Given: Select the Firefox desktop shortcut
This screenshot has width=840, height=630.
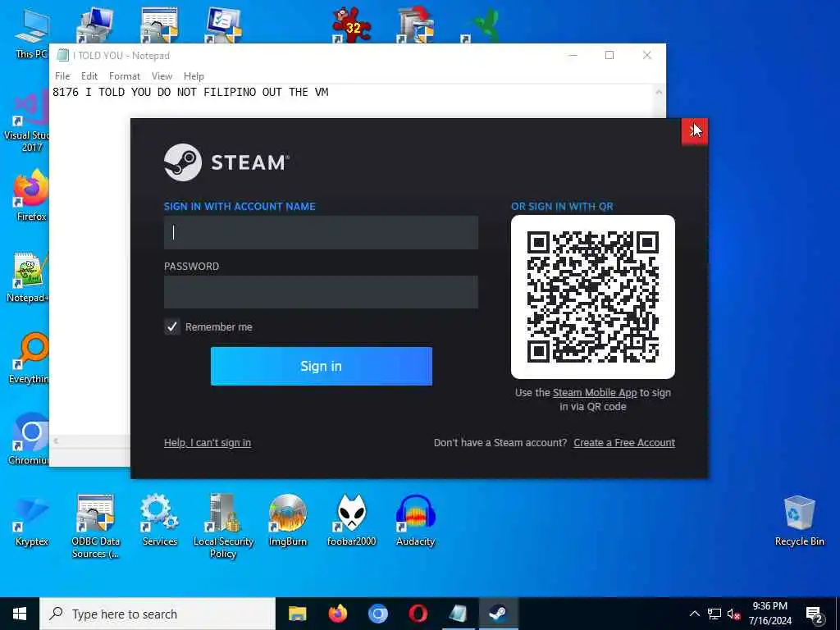Looking at the screenshot, I should [31, 195].
